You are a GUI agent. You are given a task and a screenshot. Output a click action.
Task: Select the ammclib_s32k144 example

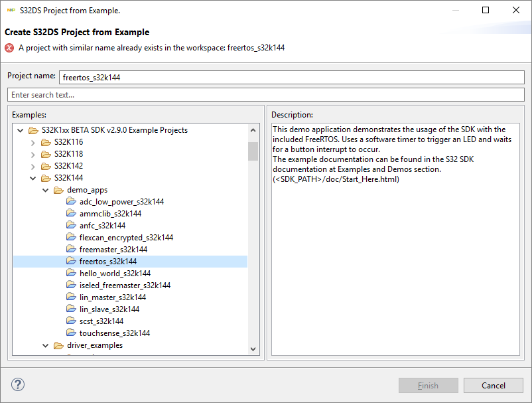pyautogui.click(x=110, y=214)
